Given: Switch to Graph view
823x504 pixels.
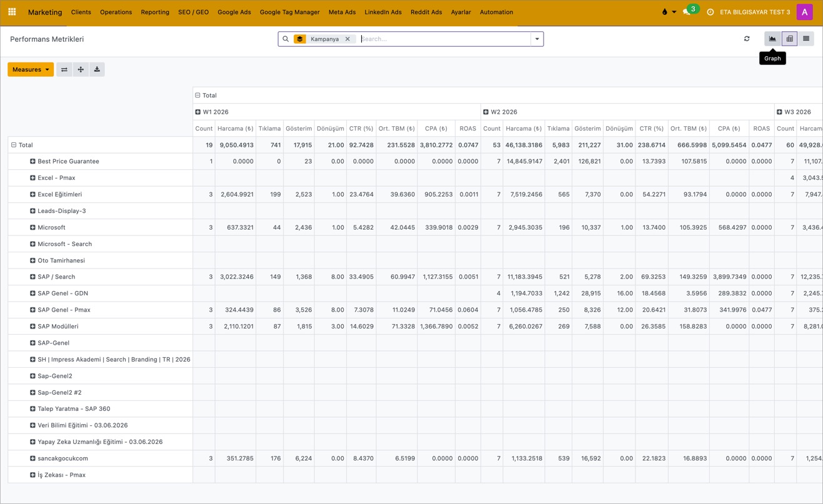Looking at the screenshot, I should click(772, 39).
